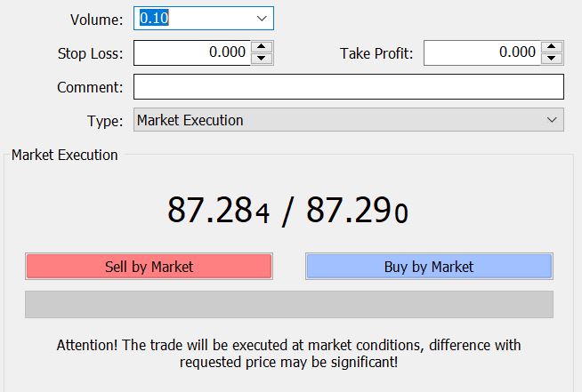Expand the Type dropdown chevron
582x392 pixels.
pos(552,120)
